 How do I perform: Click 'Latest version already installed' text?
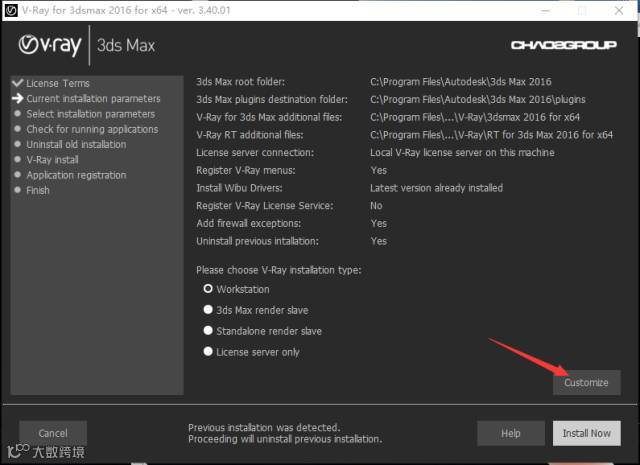[436, 188]
